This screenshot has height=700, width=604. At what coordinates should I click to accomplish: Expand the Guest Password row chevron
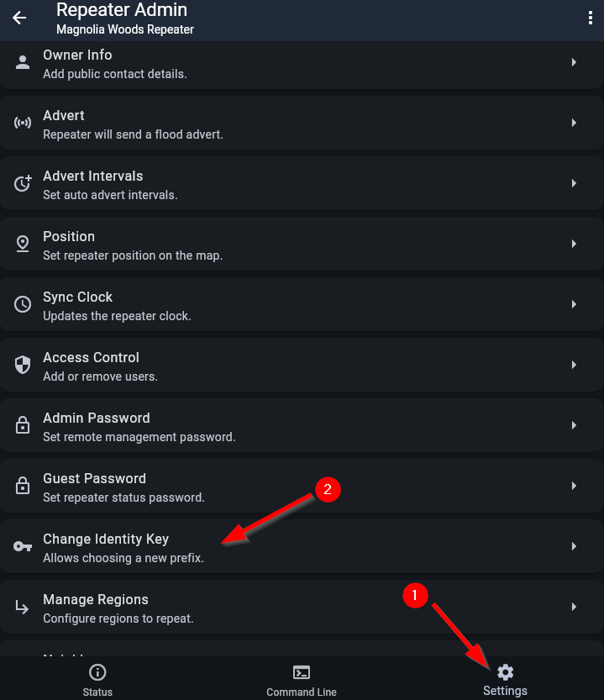(x=575, y=485)
